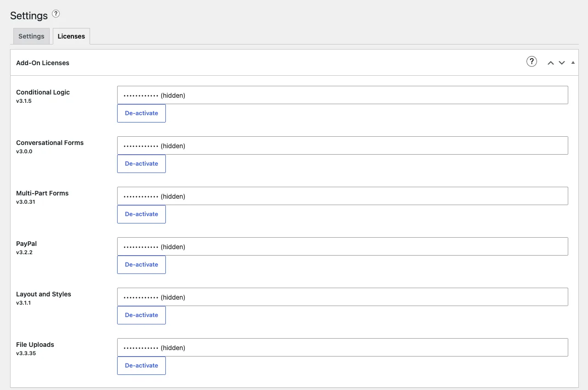This screenshot has height=390, width=588.
Task: Click version text v3.0.0
Action: click(24, 151)
